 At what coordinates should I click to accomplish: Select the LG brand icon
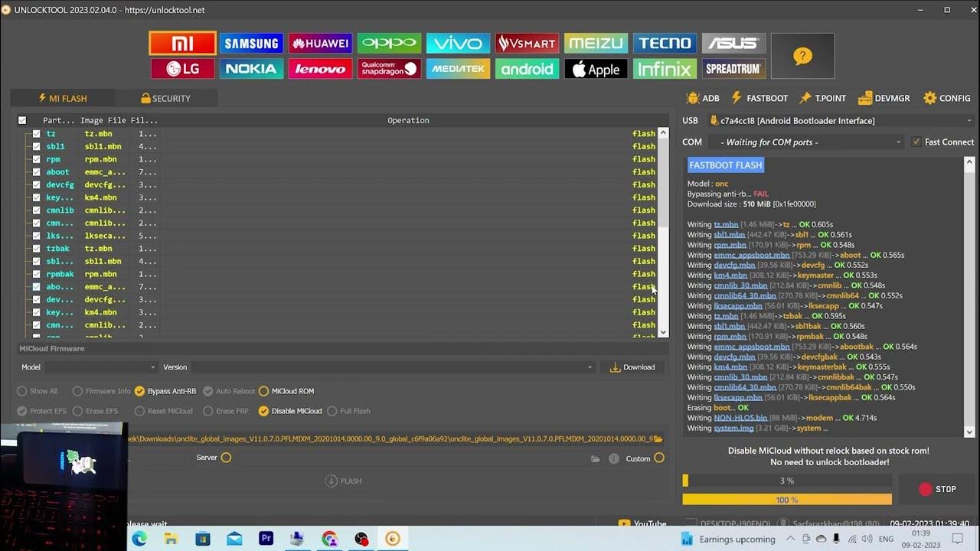pyautogui.click(x=182, y=69)
